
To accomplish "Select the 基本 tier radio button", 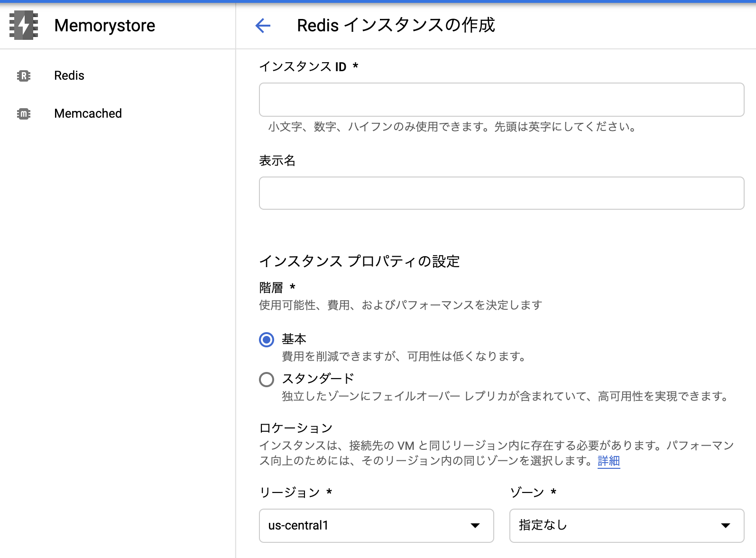I will [x=267, y=340].
